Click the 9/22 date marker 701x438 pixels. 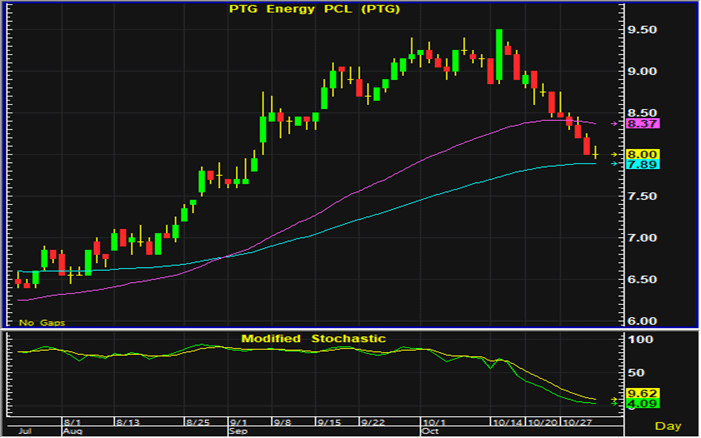pyautogui.click(x=372, y=422)
